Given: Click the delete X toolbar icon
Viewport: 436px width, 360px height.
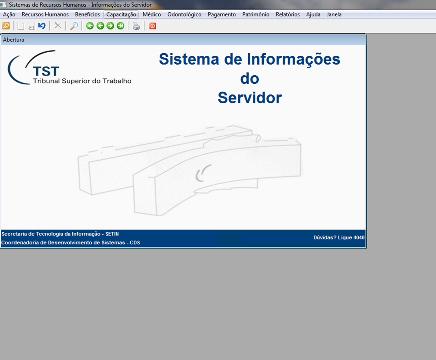Looking at the screenshot, I should coord(58,26).
